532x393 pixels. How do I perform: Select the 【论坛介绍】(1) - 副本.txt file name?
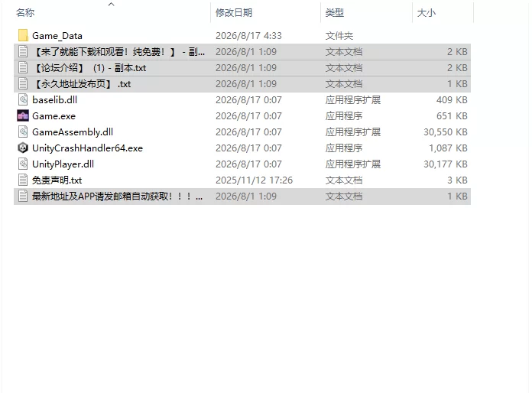[89, 68]
